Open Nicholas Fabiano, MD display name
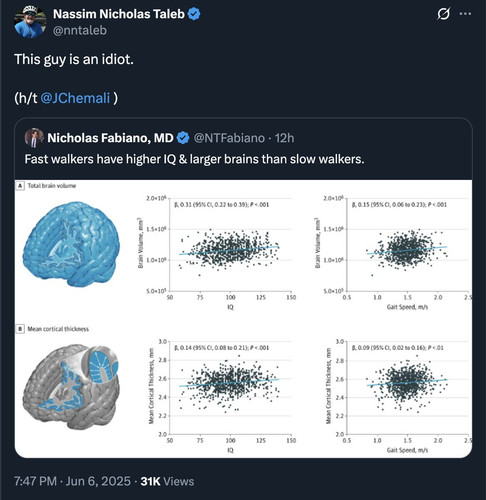Image resolution: width=486 pixels, height=500 pixels. (110, 138)
